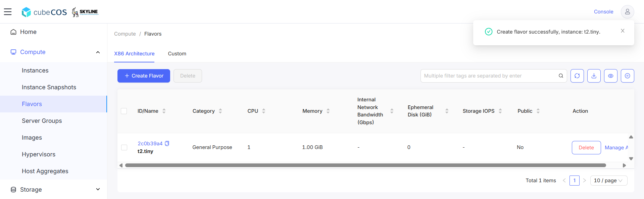Toggle the select-all header checkbox
Screen dimensions: 644x199
pos(124,111)
